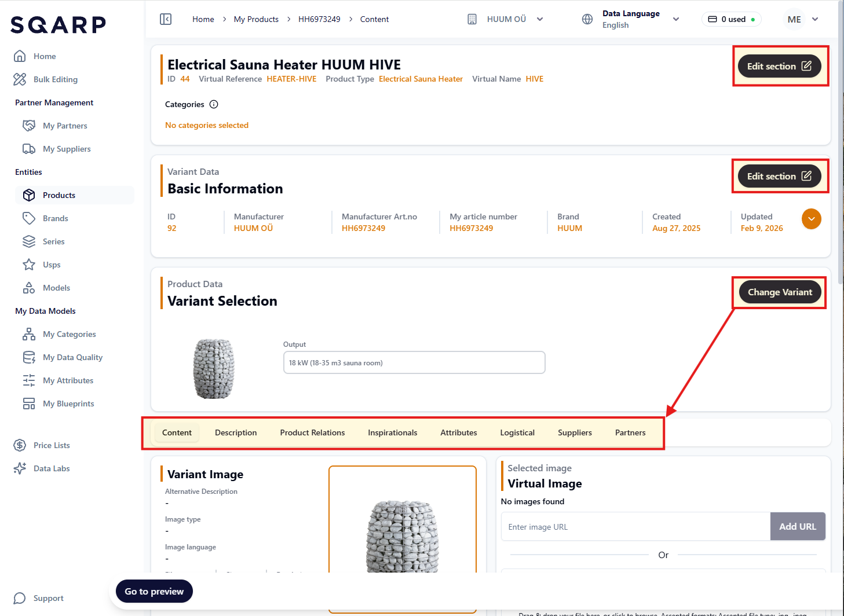
Task: Click the sauna heater variant thumbnail
Action: coord(214,369)
